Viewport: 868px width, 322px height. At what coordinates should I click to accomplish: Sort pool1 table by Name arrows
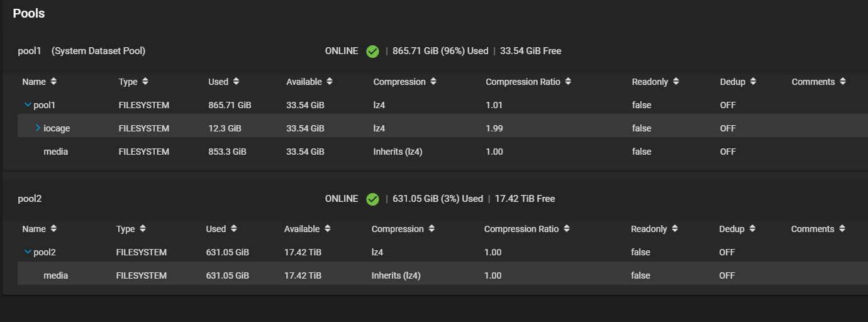click(x=53, y=82)
